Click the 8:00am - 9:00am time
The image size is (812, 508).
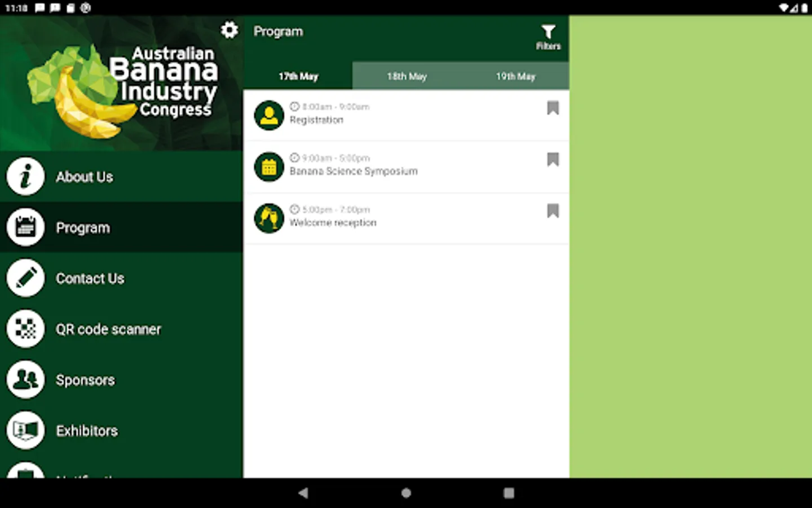[336, 107]
